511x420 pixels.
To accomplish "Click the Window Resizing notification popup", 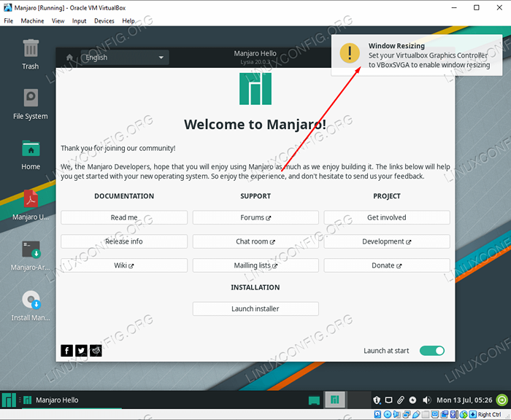I will [x=417, y=55].
